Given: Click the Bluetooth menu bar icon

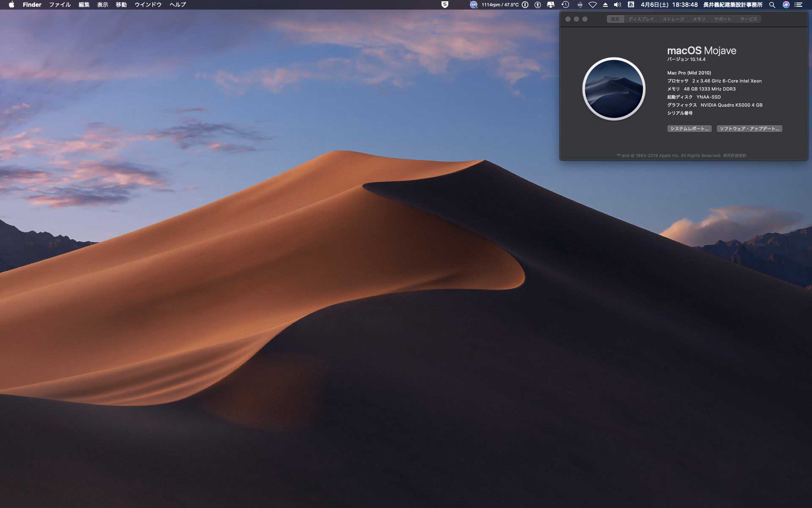Looking at the screenshot, I should point(580,5).
